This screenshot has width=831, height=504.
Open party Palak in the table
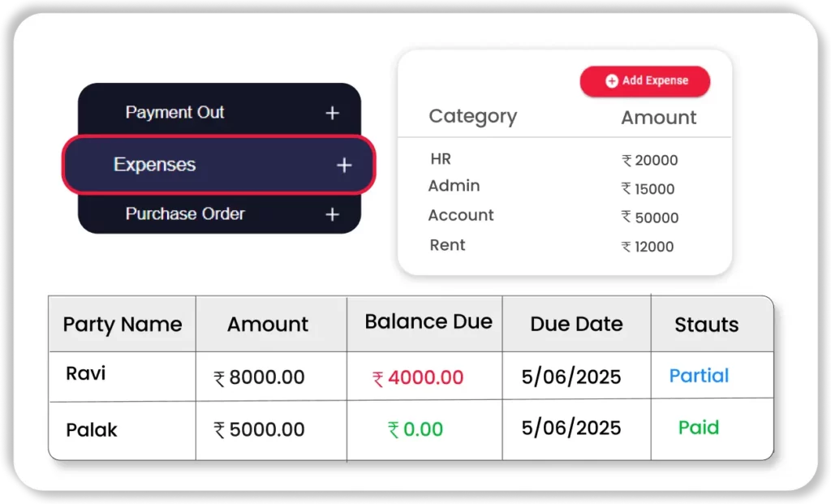[92, 429]
